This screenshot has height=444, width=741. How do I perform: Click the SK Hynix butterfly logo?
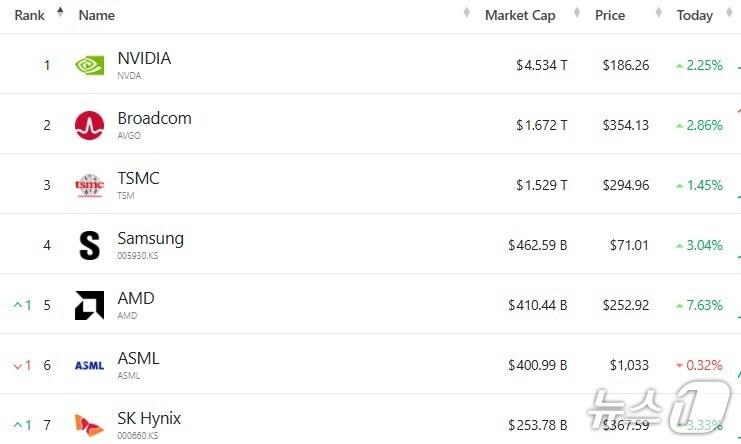89,425
